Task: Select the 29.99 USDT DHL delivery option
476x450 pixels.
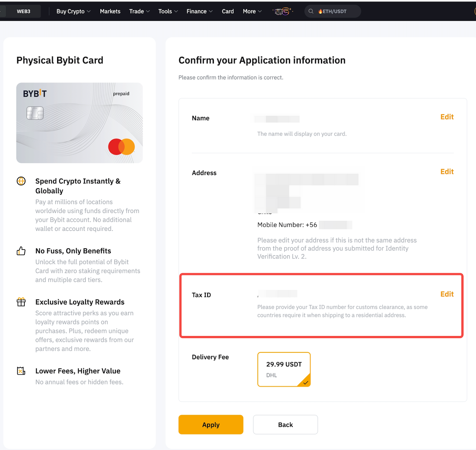Action: pyautogui.click(x=284, y=369)
